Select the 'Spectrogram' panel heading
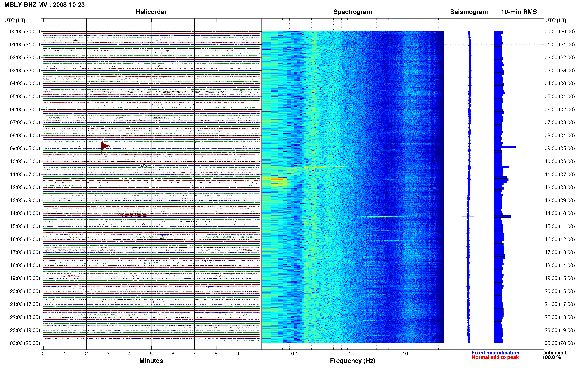This screenshot has width=588, height=368. [352, 12]
